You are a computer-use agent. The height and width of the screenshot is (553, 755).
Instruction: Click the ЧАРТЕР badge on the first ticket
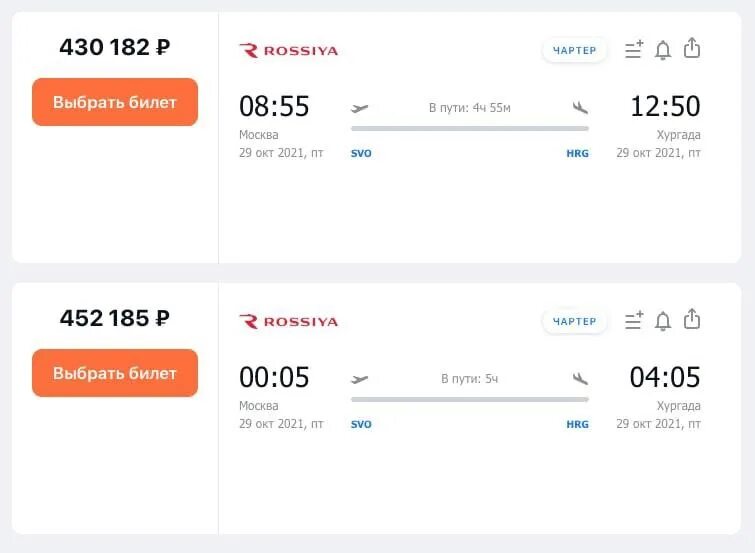tap(574, 51)
